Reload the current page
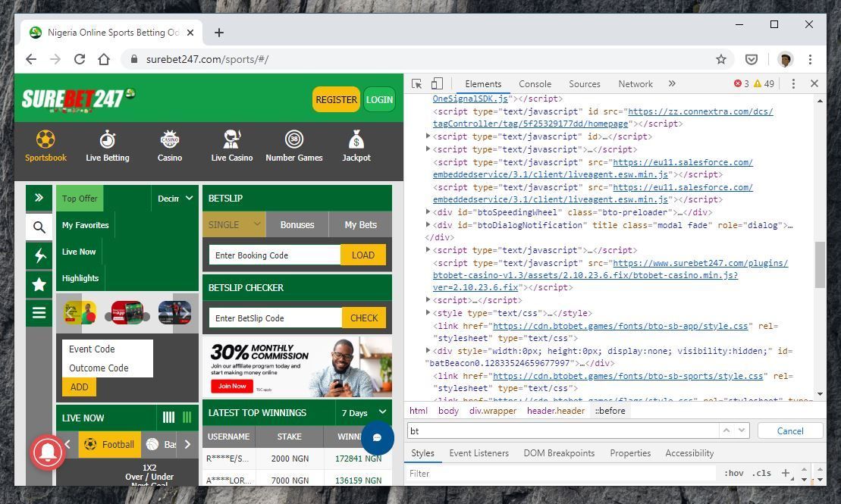Screen dimensions: 841x504 point(80,60)
